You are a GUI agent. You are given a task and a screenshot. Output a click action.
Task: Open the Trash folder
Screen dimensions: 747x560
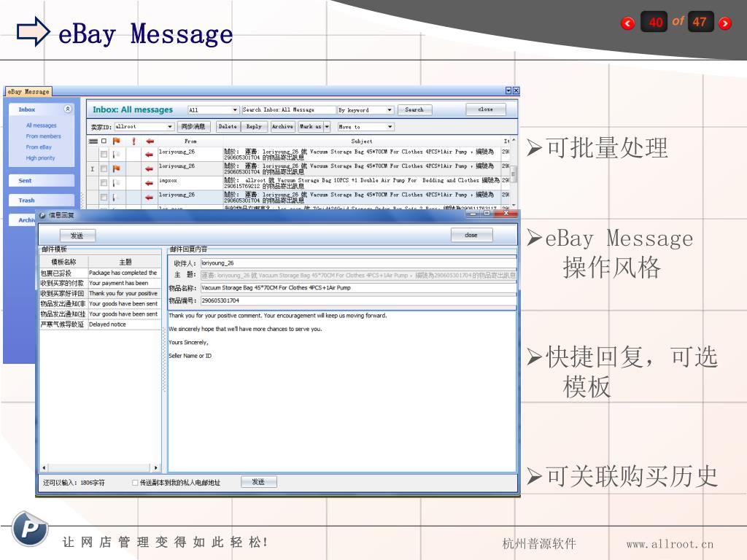tap(42, 200)
